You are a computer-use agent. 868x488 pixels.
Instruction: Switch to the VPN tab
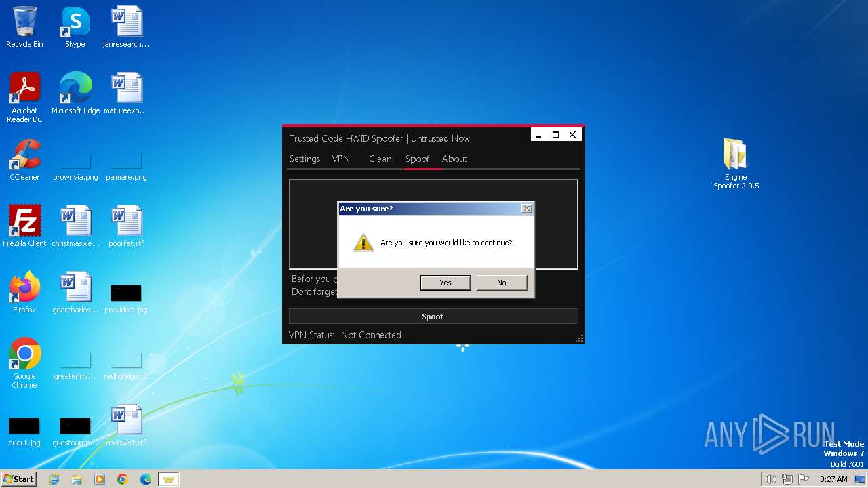coord(341,159)
